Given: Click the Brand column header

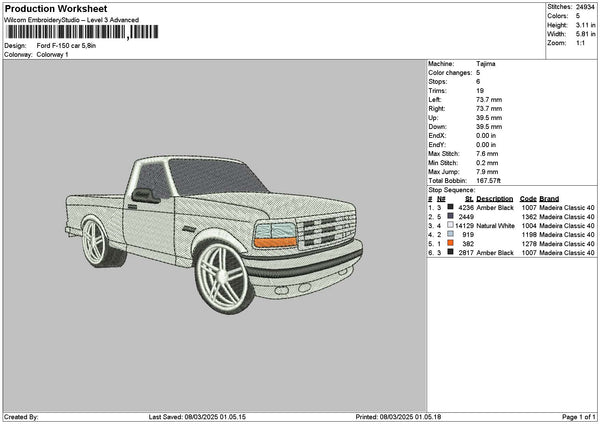Looking at the screenshot, I should click(549, 198).
